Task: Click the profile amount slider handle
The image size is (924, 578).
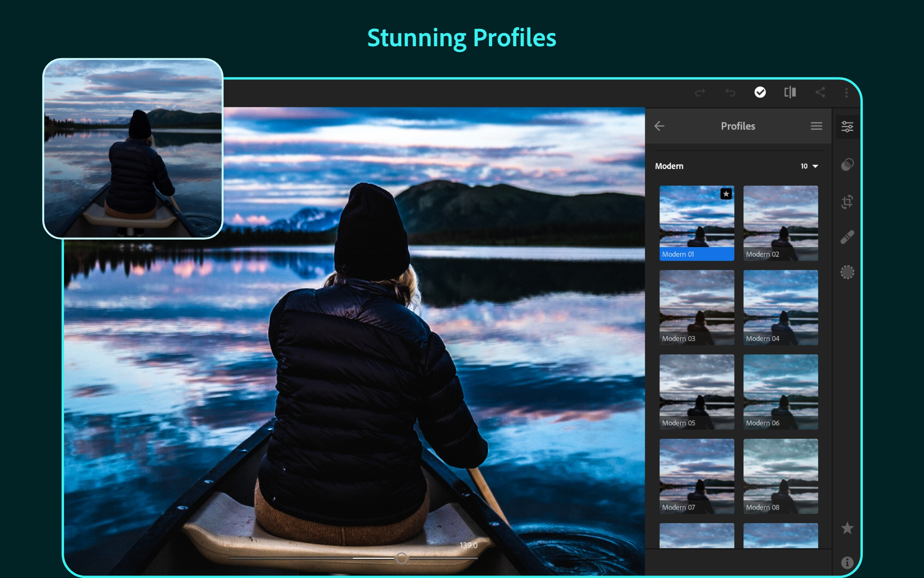Action: (402, 558)
